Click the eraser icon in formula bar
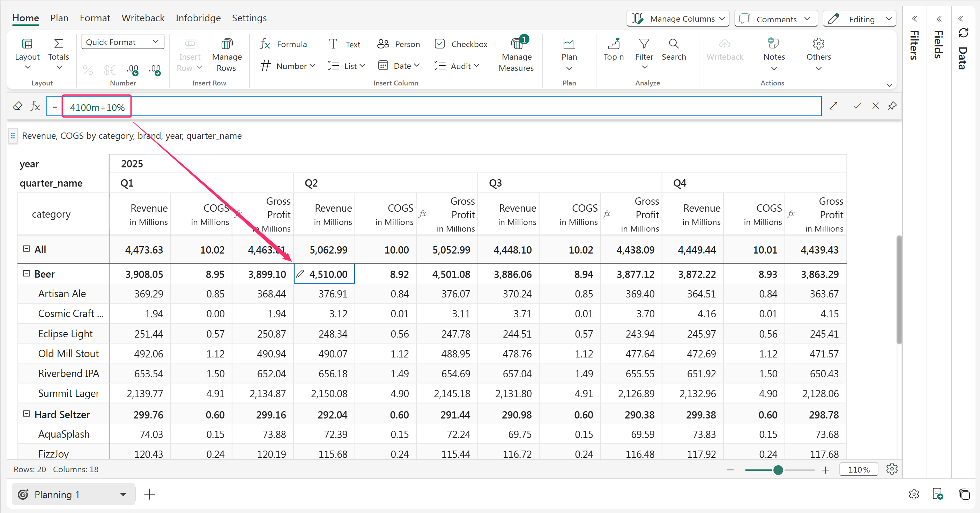Viewport: 980px width, 513px height. tap(17, 106)
